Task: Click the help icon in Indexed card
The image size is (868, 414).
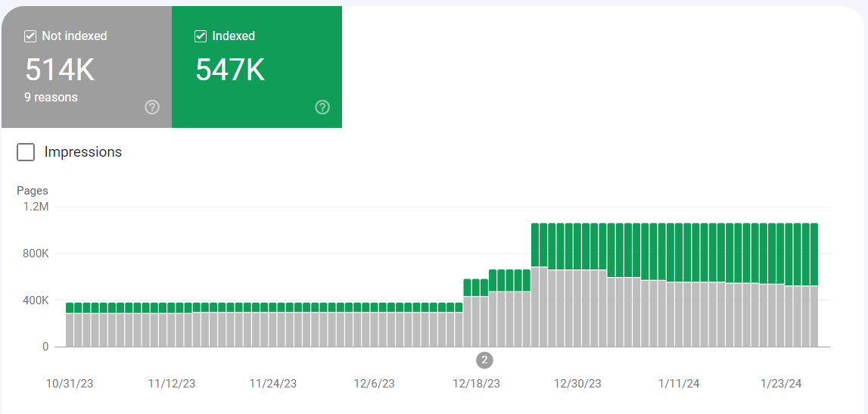Action: [x=322, y=107]
